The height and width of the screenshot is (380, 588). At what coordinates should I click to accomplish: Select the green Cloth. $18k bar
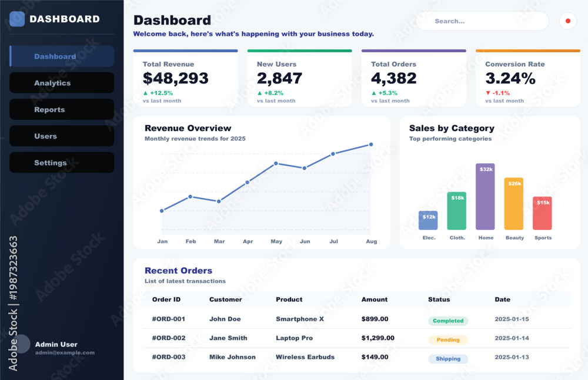tap(457, 211)
